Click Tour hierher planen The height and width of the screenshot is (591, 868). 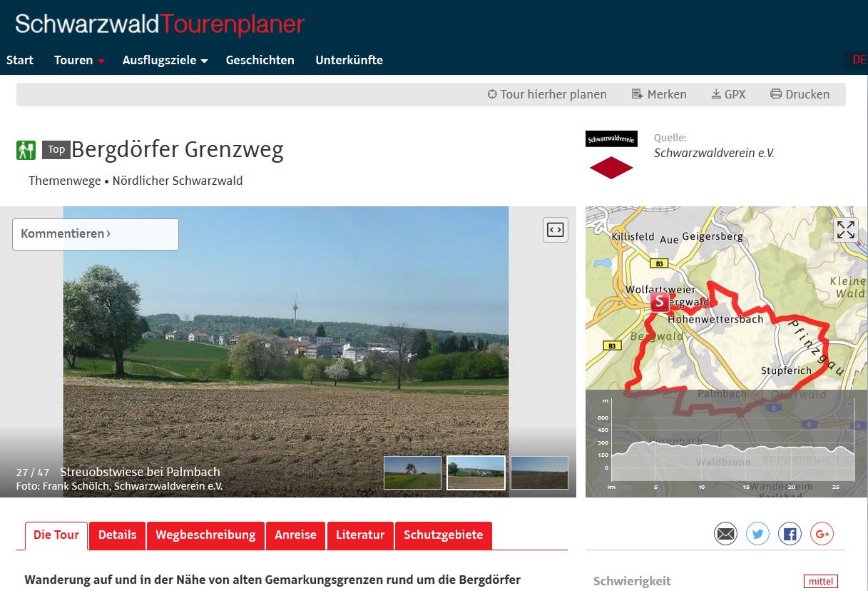tap(547, 94)
